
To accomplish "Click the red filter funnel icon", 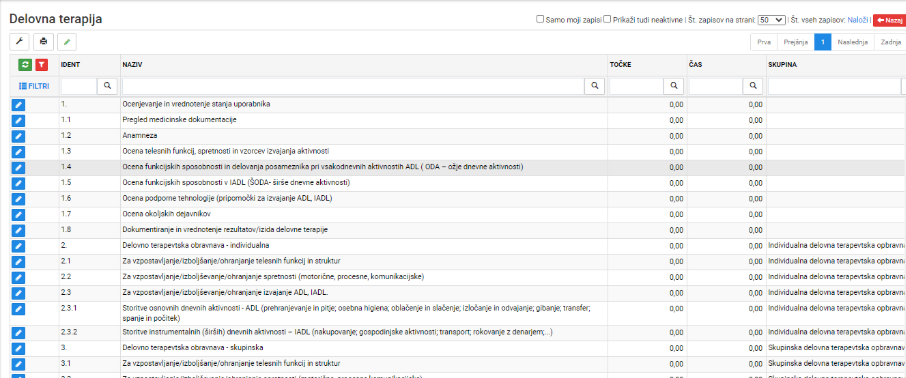I will coord(41,65).
